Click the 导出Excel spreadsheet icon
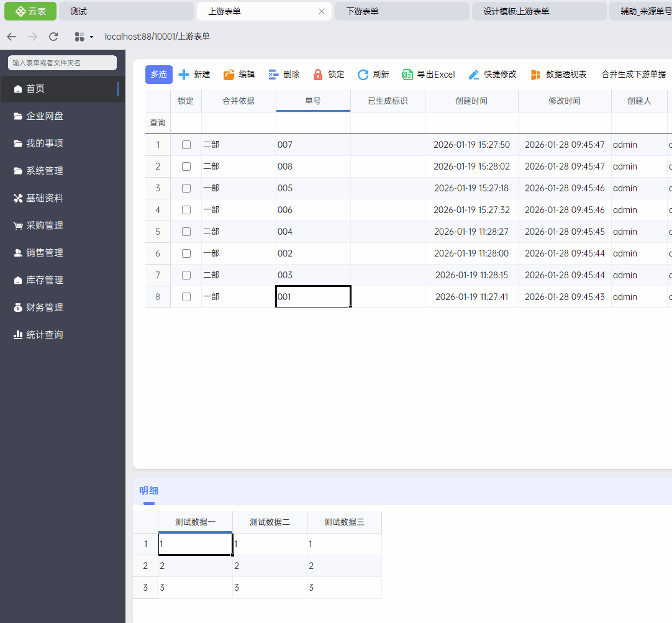Image resolution: width=672 pixels, height=623 pixels. (407, 75)
